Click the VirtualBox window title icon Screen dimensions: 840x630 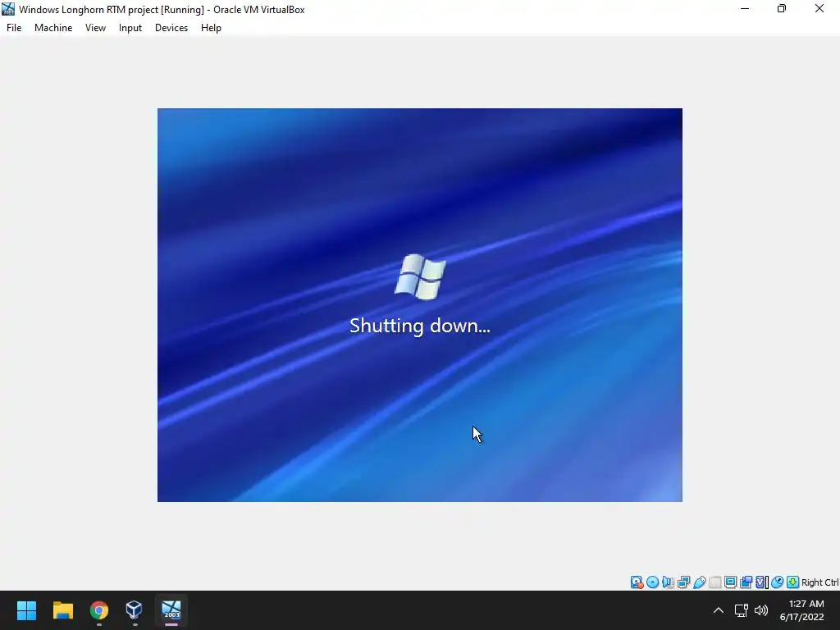click(x=8, y=9)
